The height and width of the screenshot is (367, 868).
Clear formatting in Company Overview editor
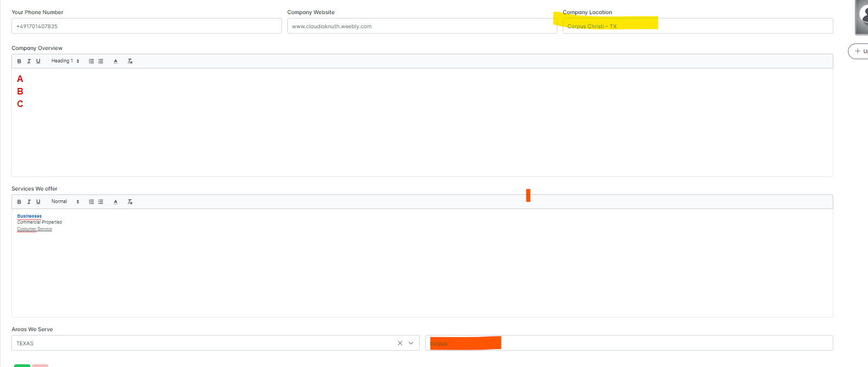130,61
